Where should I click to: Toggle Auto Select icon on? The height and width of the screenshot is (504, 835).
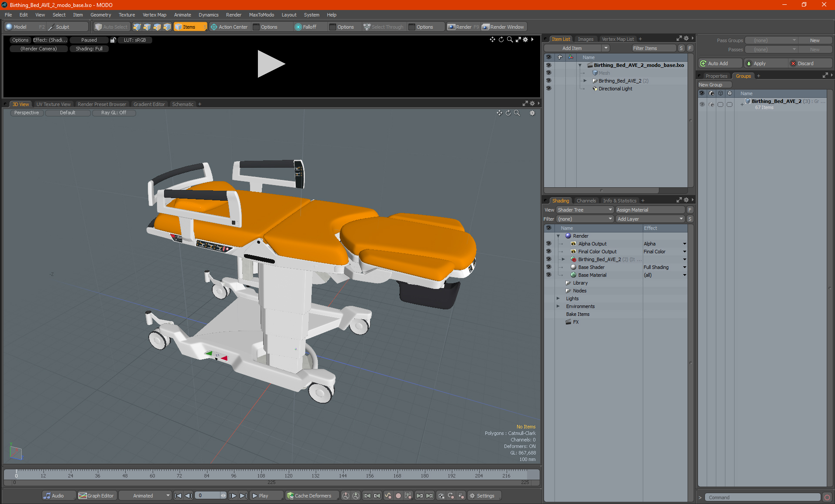[111, 27]
